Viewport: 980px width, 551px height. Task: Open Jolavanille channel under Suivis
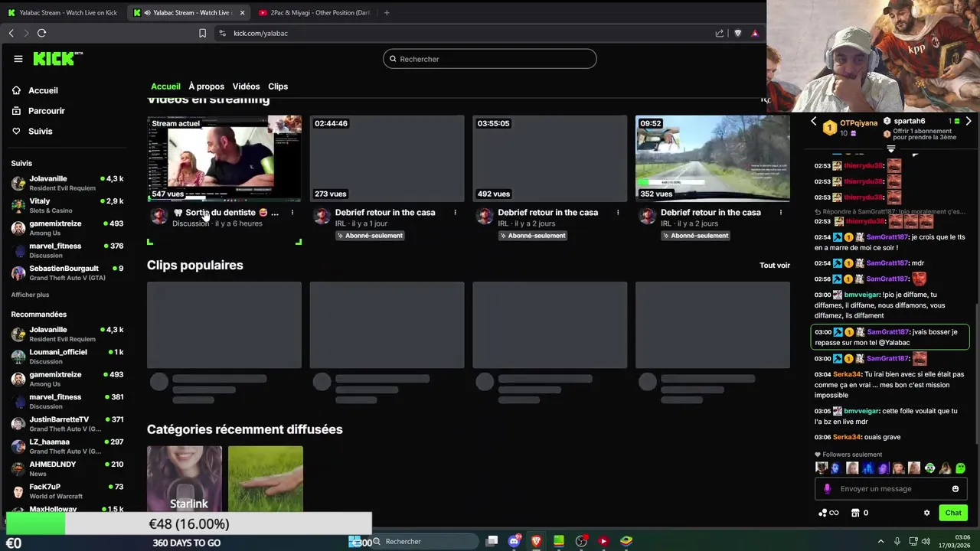click(67, 183)
